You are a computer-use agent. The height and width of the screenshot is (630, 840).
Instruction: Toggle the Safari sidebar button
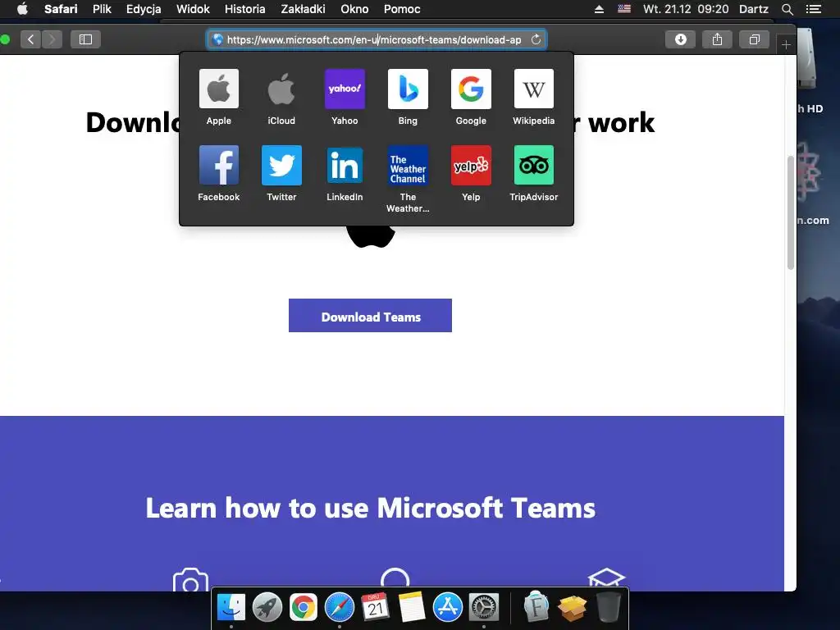click(85, 39)
